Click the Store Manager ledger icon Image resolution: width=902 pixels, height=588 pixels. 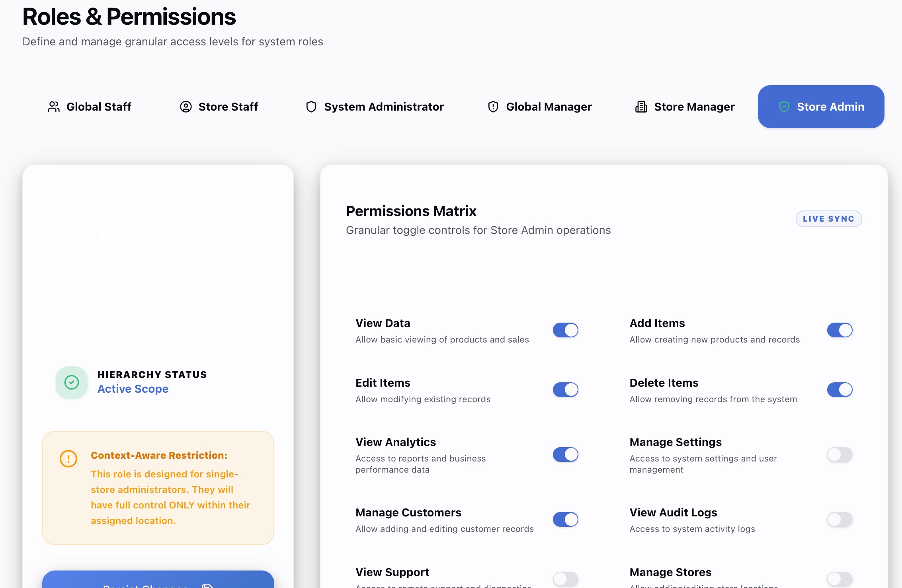(x=640, y=106)
